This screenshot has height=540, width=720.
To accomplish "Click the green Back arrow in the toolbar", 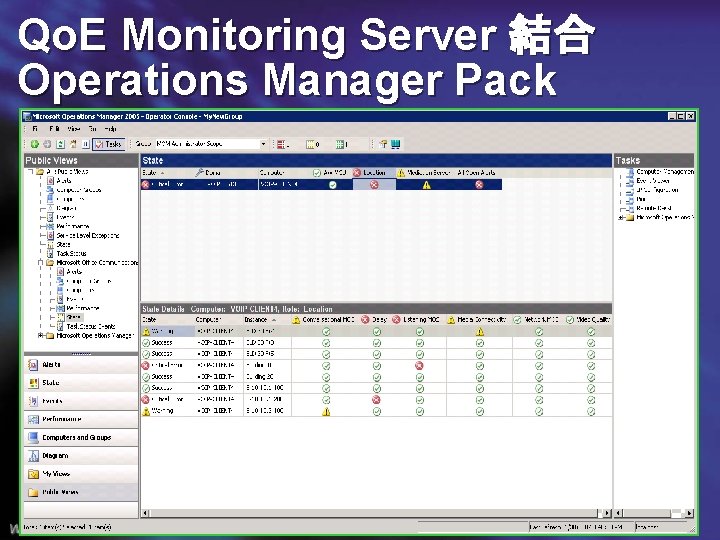I will 34,144.
